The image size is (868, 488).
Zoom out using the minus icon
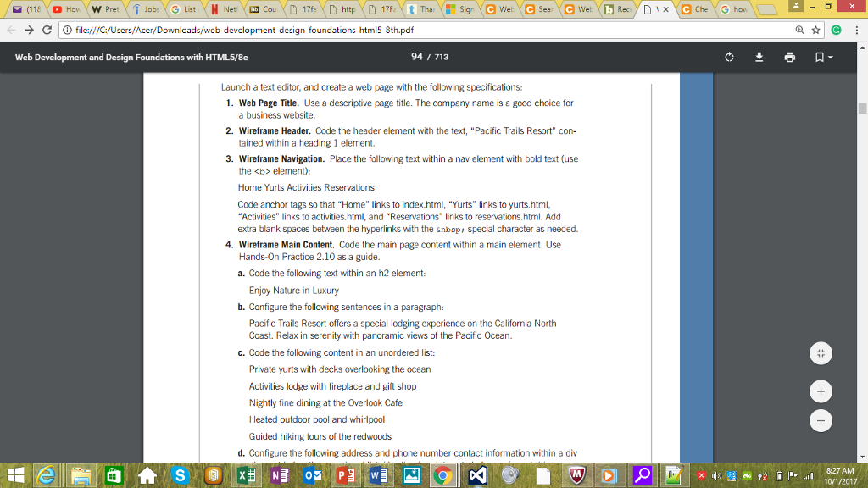pos(820,420)
